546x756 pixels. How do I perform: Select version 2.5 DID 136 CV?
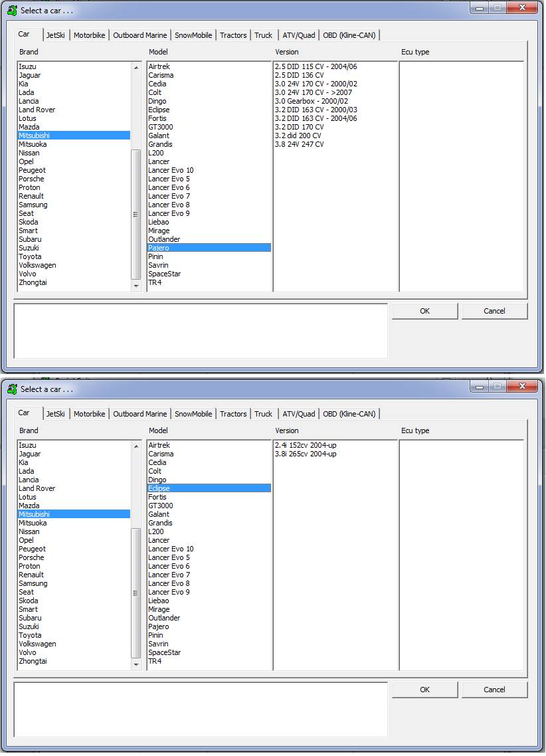(300, 75)
